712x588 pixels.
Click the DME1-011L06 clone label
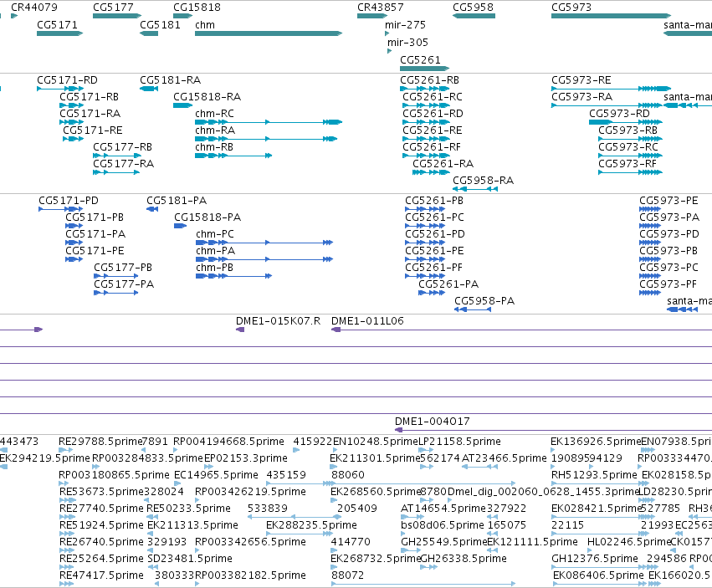(367, 321)
